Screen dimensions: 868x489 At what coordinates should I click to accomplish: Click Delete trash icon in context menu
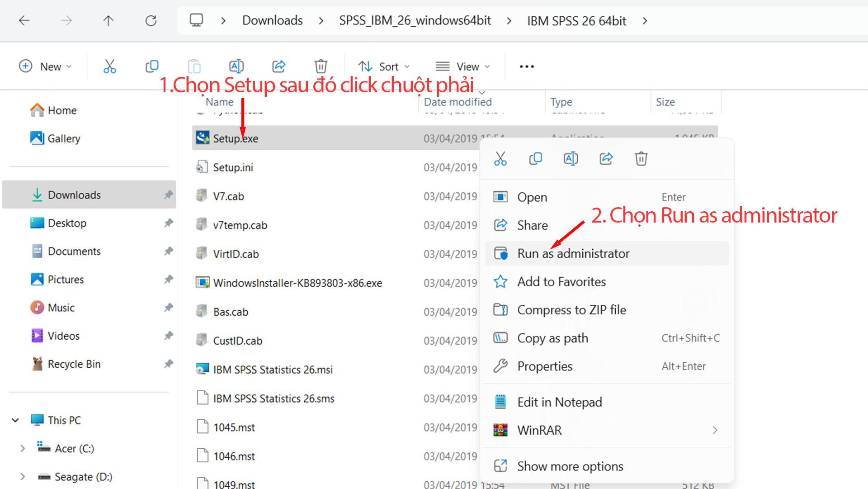click(x=641, y=159)
